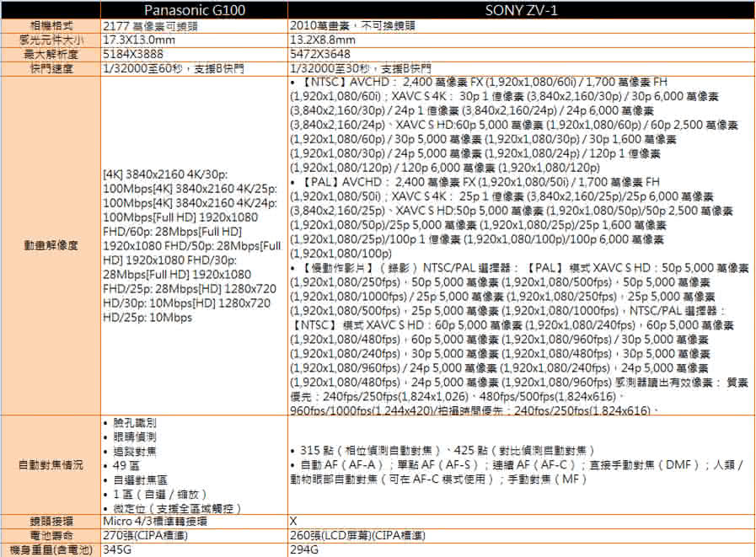The width and height of the screenshot is (756, 557).
Task: Select the 相機格式 row label
Action: tap(51, 25)
